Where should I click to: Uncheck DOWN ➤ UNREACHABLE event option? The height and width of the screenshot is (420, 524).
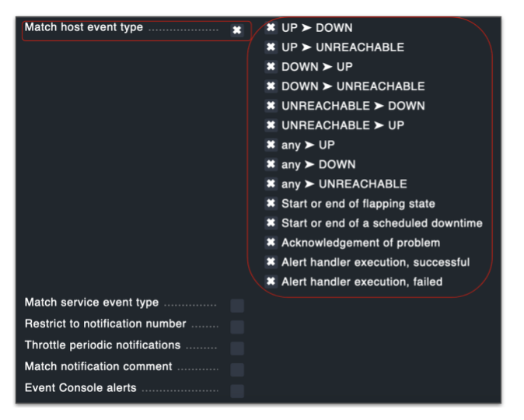click(271, 86)
